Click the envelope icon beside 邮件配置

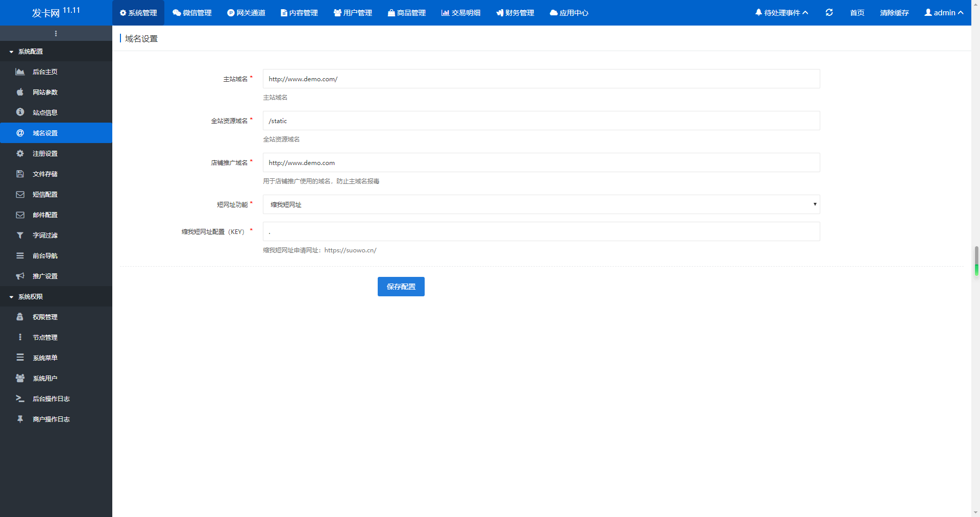click(x=20, y=215)
